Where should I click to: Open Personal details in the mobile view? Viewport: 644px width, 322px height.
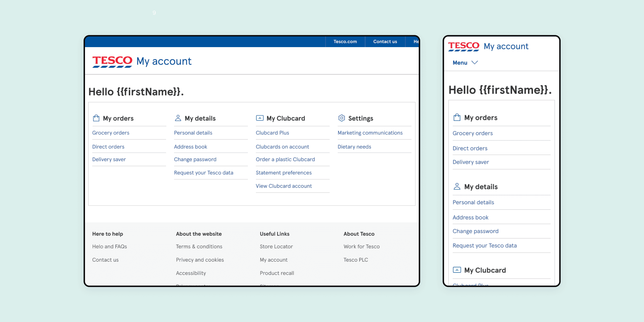473,202
